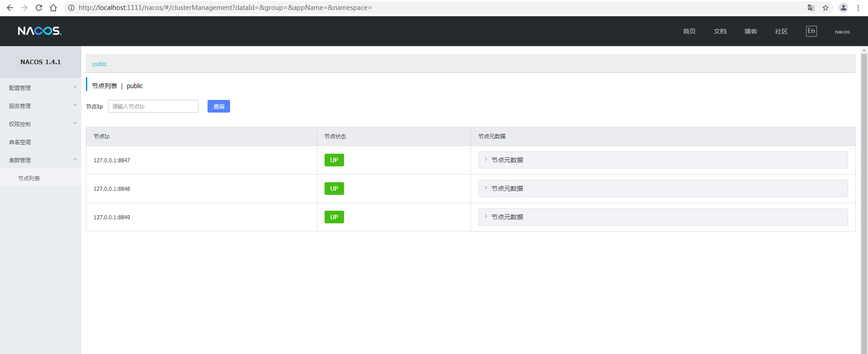Expand 配置管理 sidebar menu chevron

tap(75, 87)
